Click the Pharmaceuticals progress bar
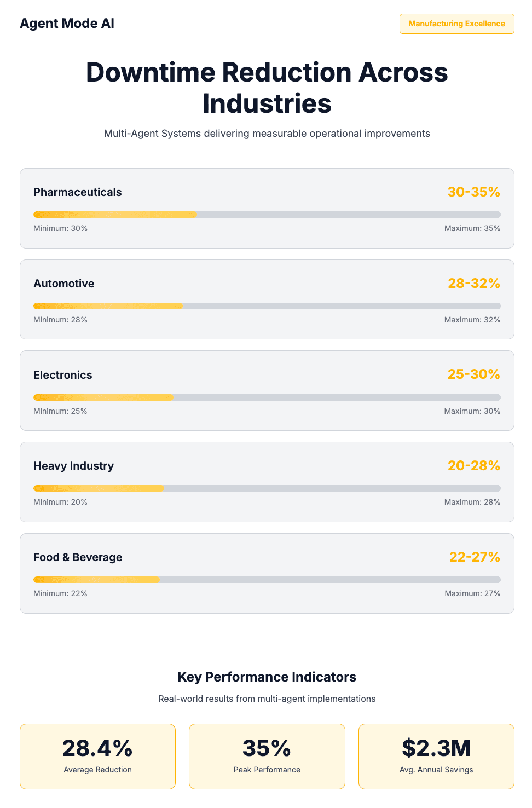This screenshot has width=532, height=808. (267, 215)
